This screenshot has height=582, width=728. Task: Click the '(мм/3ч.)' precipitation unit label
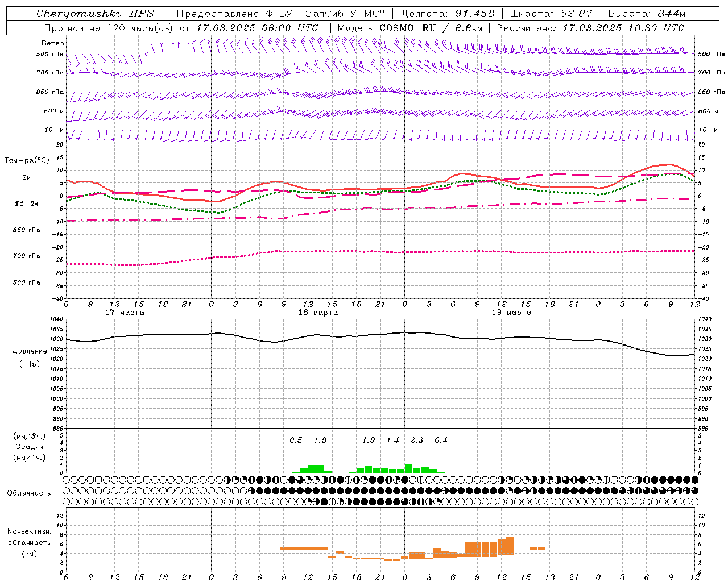(30, 436)
